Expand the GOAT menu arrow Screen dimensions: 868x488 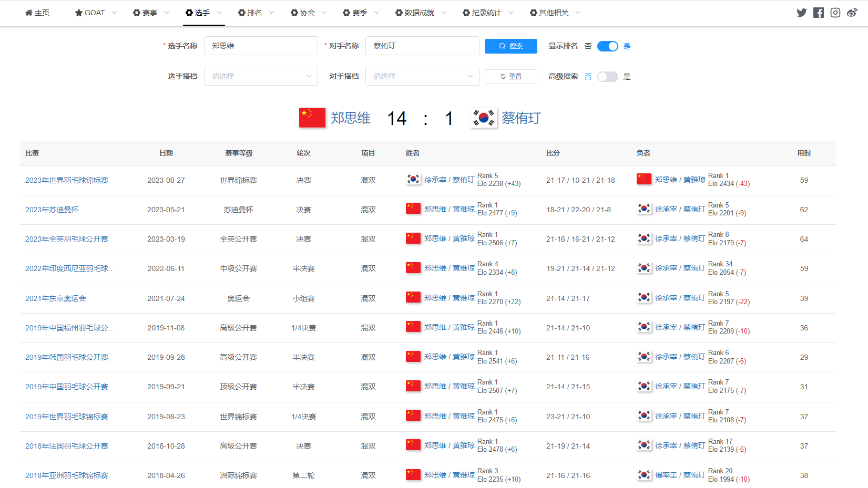click(x=114, y=13)
